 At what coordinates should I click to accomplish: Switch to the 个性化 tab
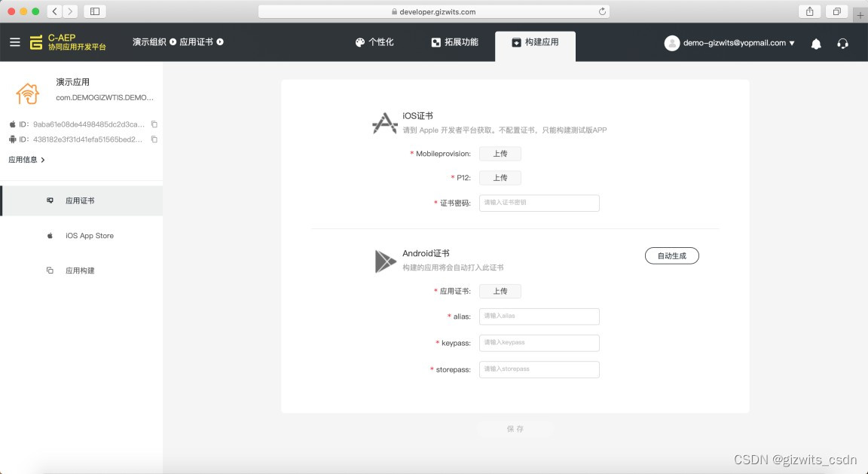(374, 42)
